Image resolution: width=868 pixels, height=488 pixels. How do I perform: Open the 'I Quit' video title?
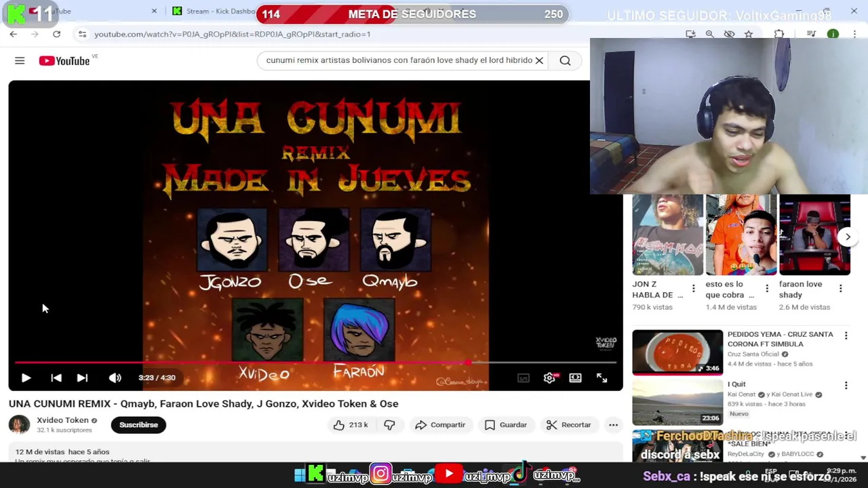[x=736, y=384]
